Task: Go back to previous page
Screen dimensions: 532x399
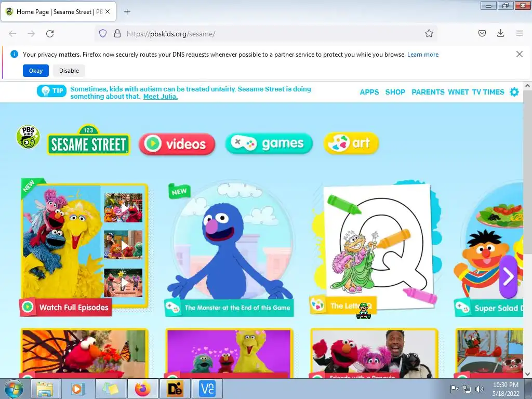Action: point(12,34)
